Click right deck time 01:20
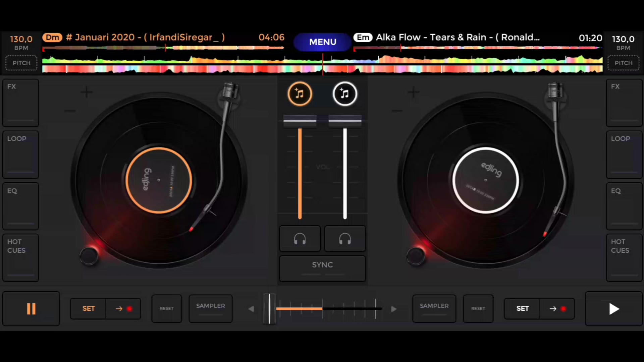The image size is (644, 362). (590, 38)
